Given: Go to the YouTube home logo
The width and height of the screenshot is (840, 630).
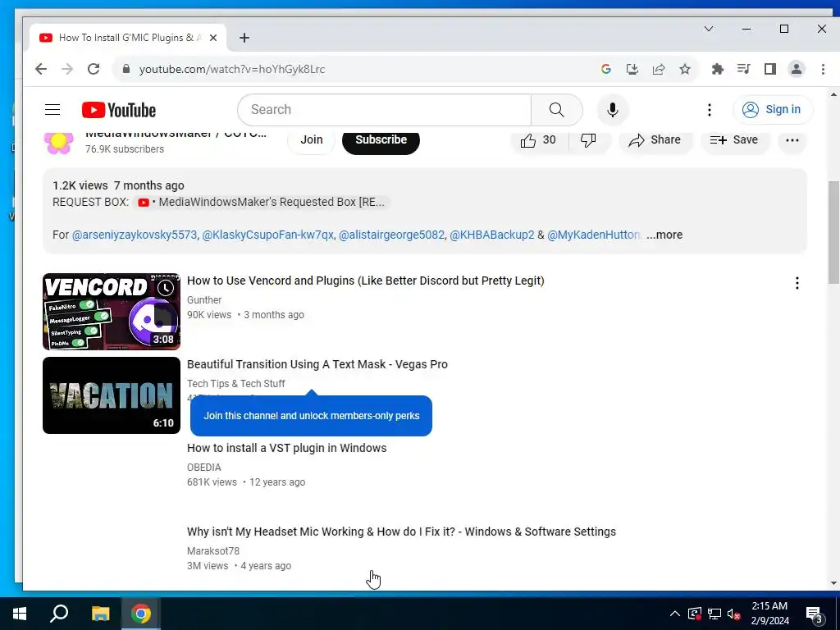Looking at the screenshot, I should [118, 110].
